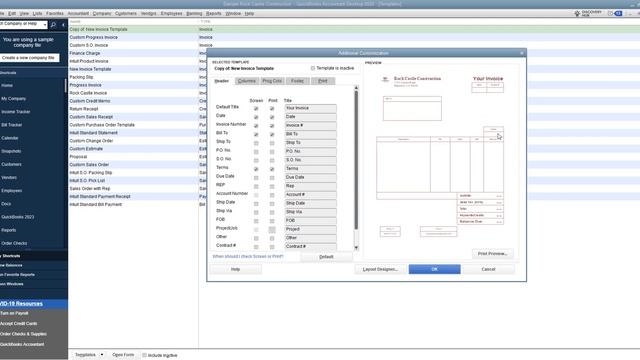
Task: Click the OK button
Action: pos(434,269)
